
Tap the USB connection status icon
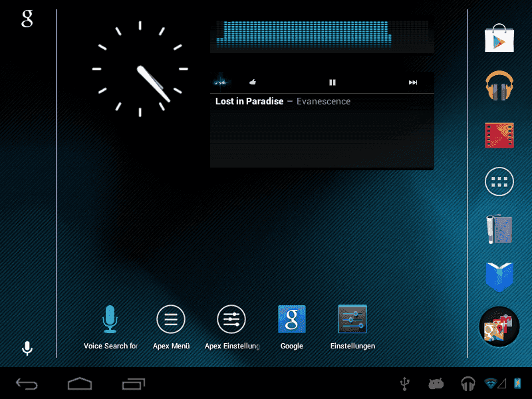click(x=404, y=384)
